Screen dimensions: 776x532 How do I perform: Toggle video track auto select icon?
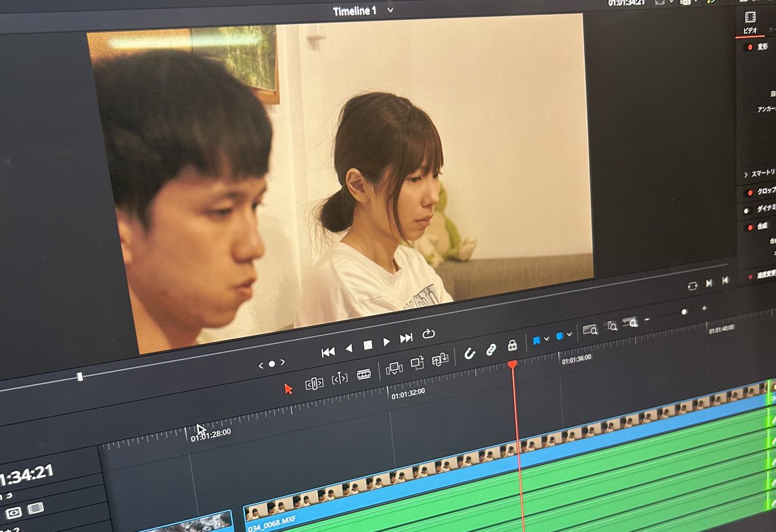[x=14, y=512]
